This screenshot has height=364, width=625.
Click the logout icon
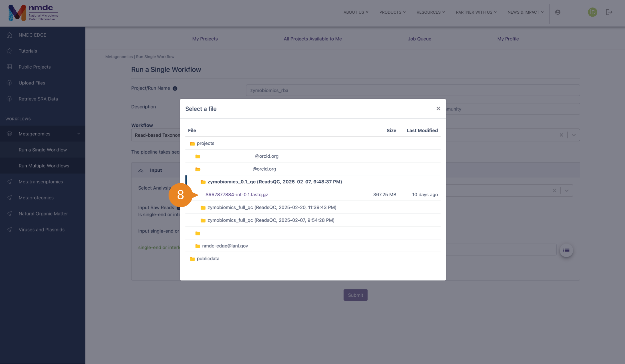(609, 12)
